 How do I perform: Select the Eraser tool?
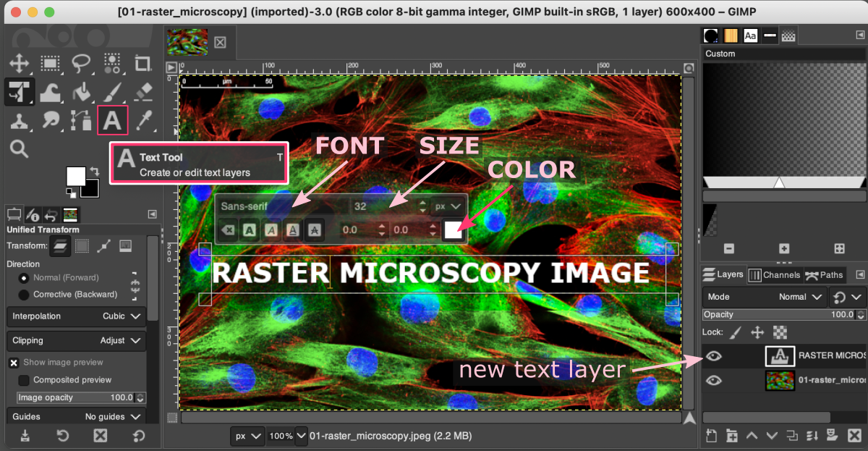143,92
